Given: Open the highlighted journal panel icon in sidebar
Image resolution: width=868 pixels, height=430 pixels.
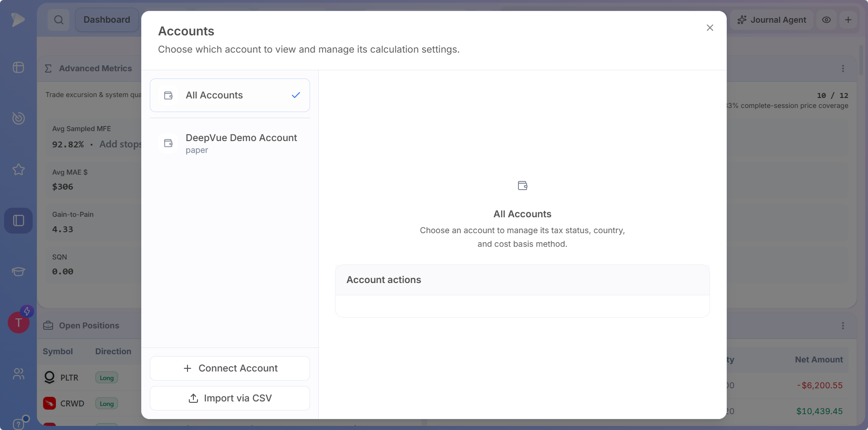Looking at the screenshot, I should click(x=18, y=220).
